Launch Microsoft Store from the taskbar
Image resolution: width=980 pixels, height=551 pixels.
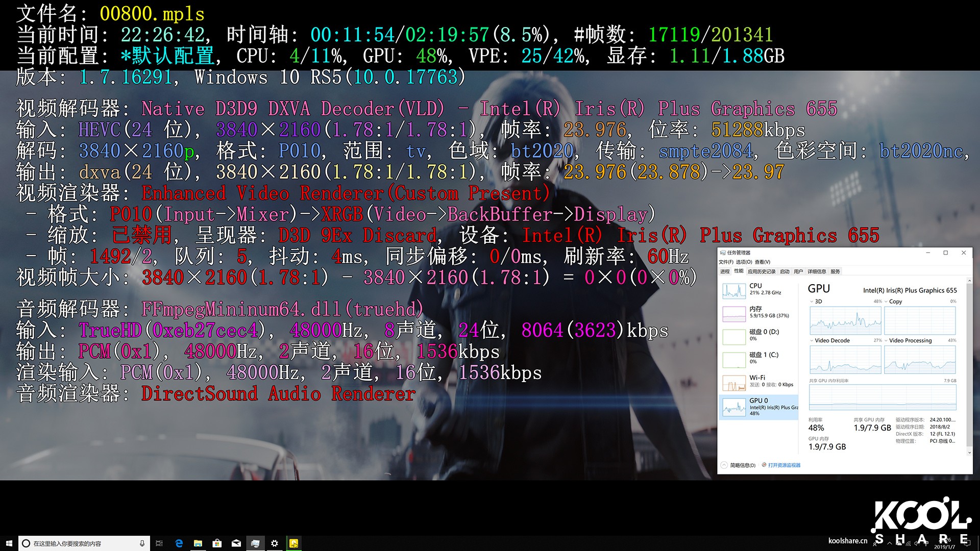(217, 543)
